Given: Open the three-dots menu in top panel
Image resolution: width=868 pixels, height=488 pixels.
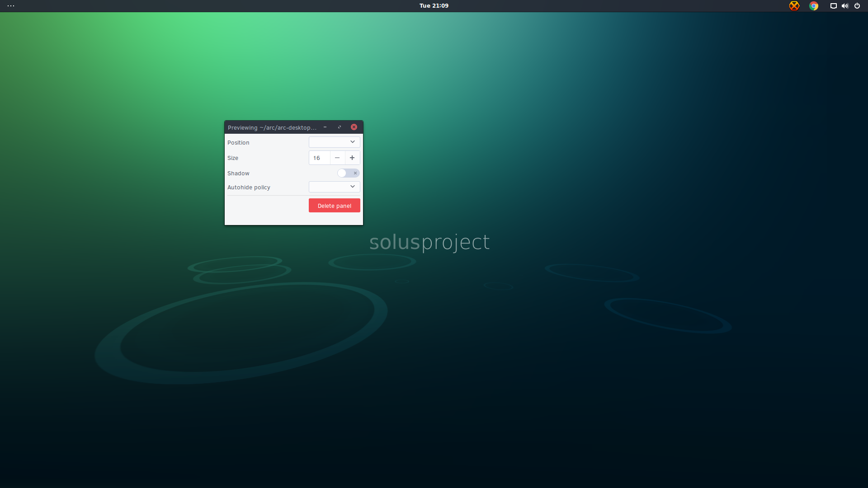Looking at the screenshot, I should click(x=11, y=6).
